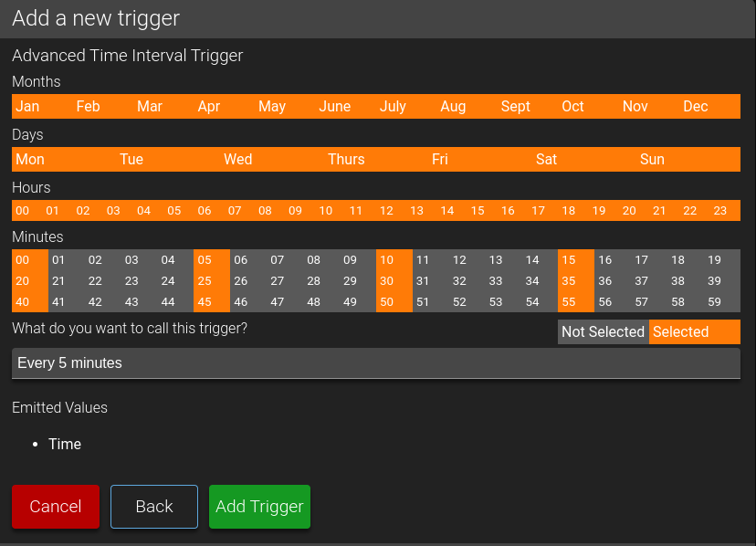Deselect Wed in the Days row
This screenshot has height=546, width=756.
pos(238,160)
